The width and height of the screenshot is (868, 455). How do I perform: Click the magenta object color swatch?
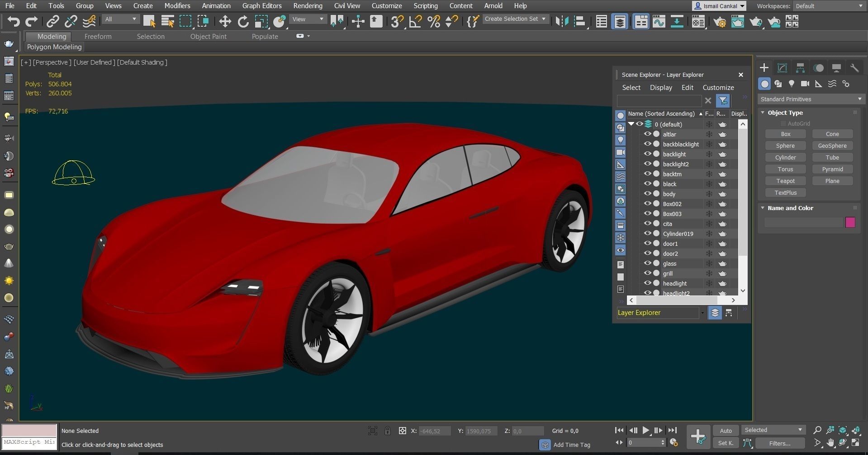(850, 222)
